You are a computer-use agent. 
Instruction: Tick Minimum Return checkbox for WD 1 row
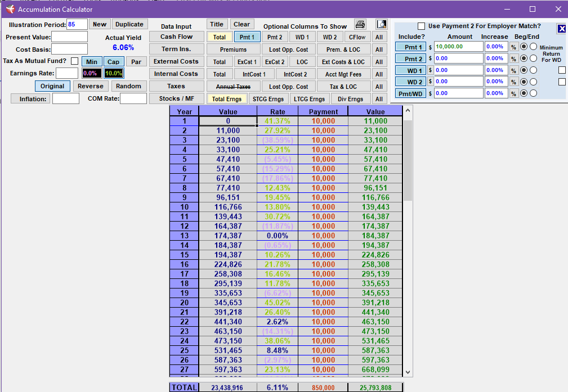click(562, 70)
